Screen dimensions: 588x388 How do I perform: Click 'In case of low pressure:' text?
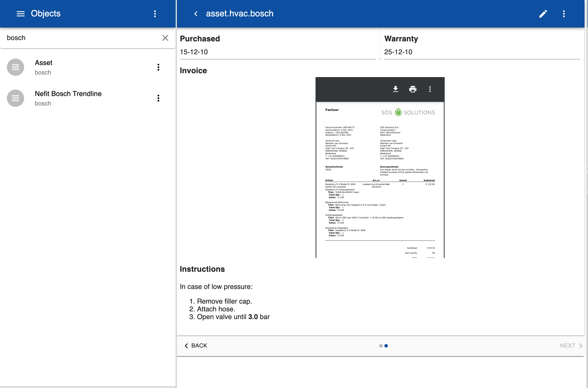click(x=216, y=287)
